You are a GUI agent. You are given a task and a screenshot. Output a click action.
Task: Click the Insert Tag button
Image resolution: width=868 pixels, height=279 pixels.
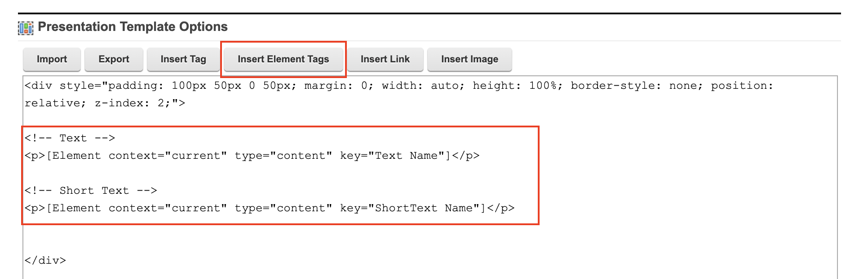pyautogui.click(x=183, y=59)
